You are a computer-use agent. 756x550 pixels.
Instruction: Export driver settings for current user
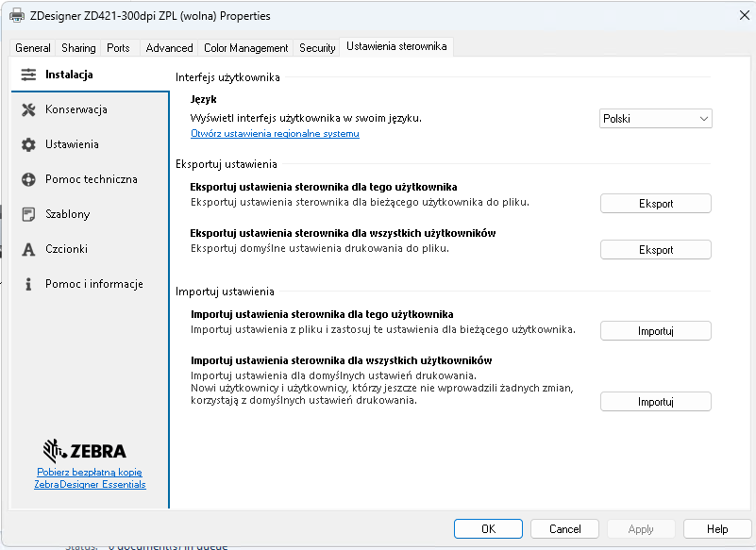point(656,204)
